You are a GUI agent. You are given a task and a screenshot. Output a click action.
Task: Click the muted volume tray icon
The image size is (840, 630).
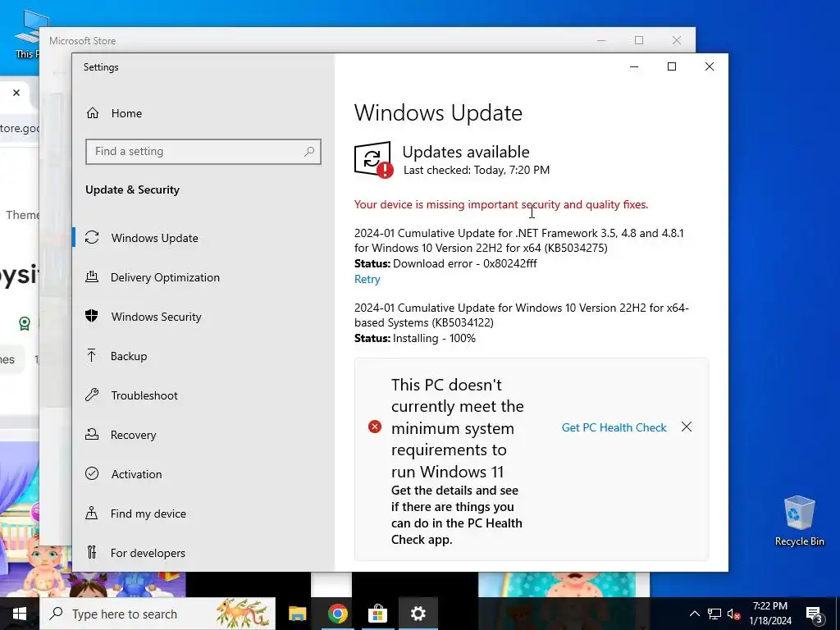734,614
